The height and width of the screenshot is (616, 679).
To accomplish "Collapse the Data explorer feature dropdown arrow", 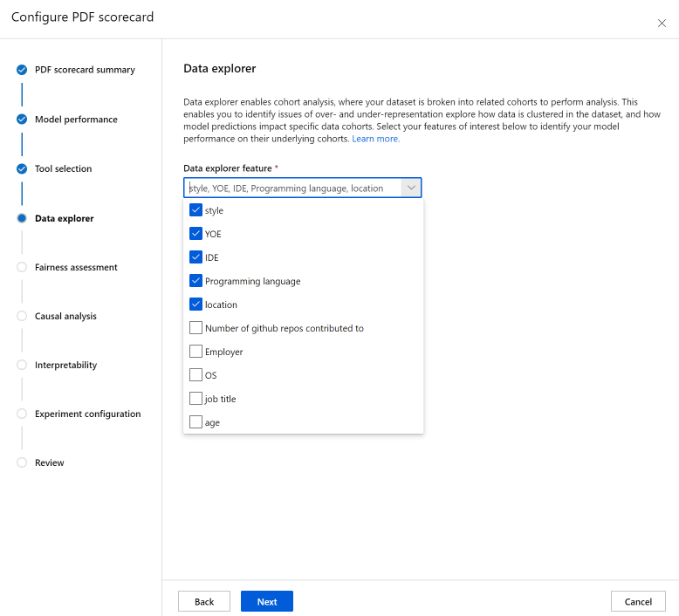I will (410, 188).
